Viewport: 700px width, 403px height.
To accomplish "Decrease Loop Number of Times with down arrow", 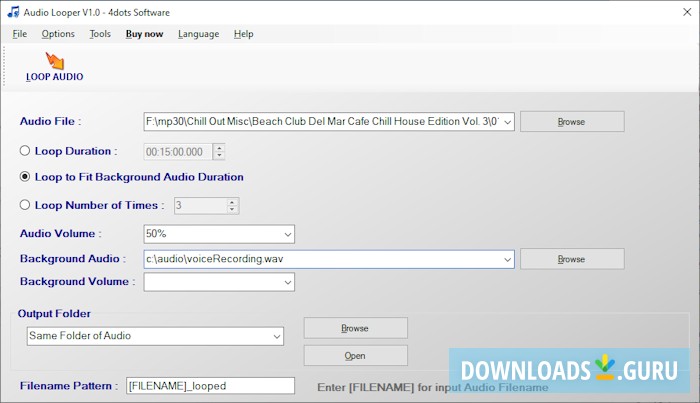I will pos(232,210).
